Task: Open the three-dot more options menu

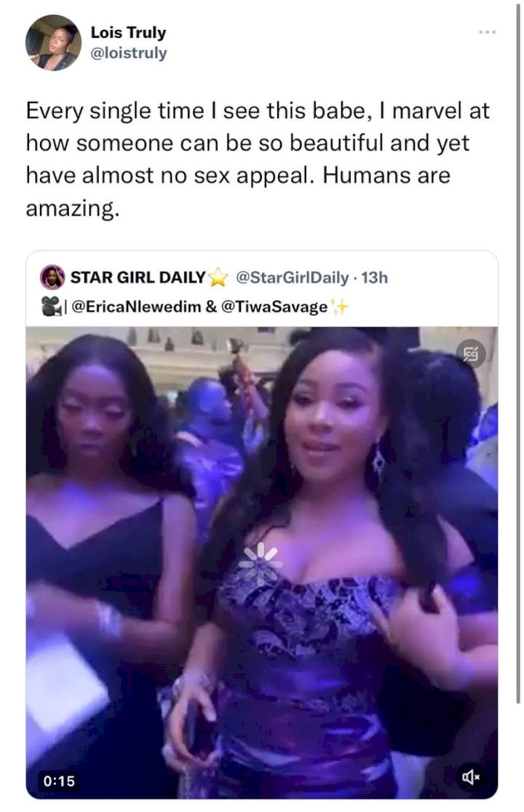Action: point(488,32)
